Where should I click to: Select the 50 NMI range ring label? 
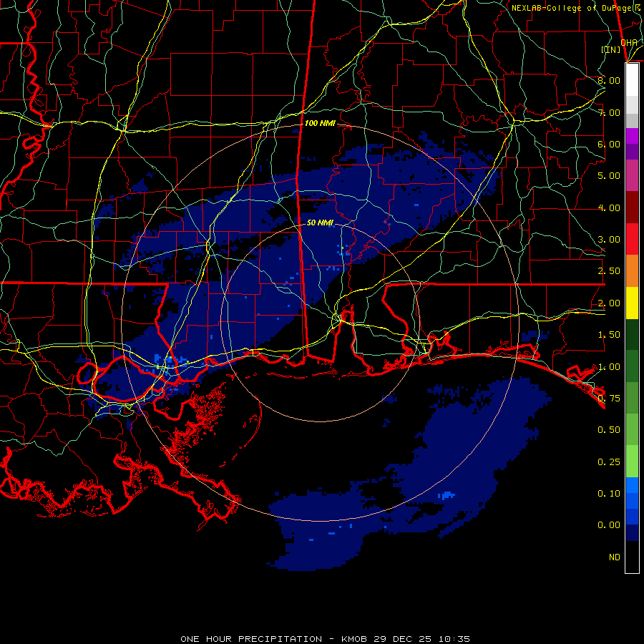point(320,223)
